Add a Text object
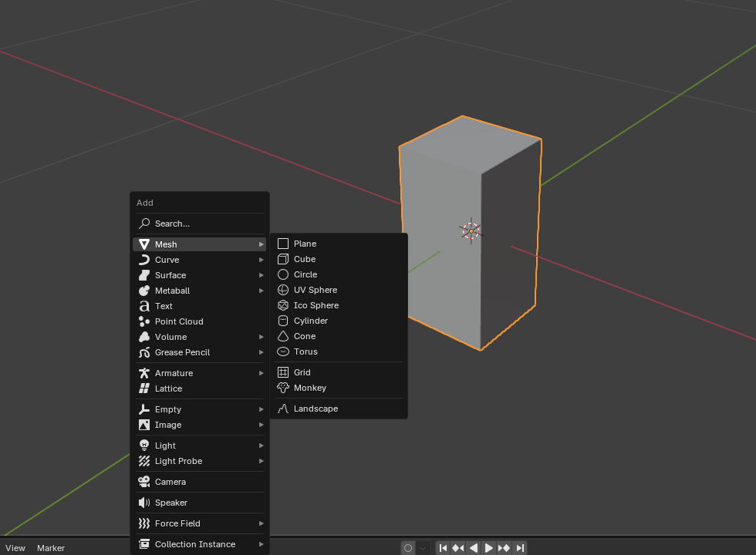This screenshot has width=756, height=555. [199, 306]
